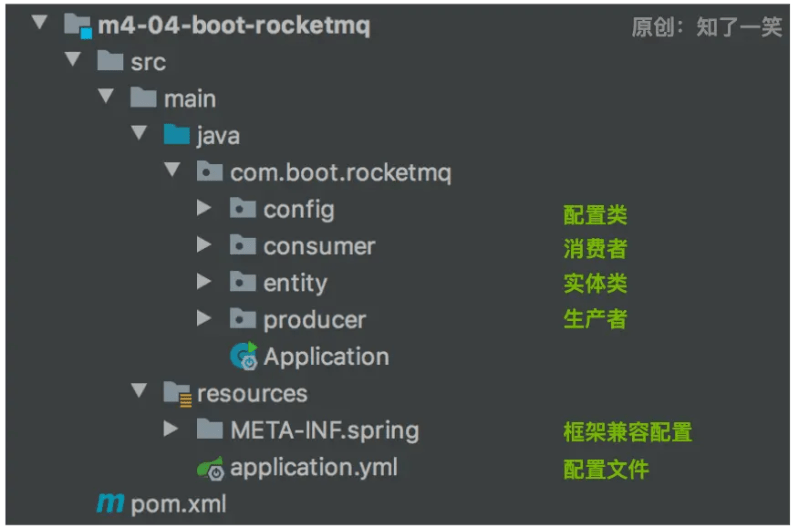Expand the consumer package arrow
This screenshot has height=528, width=799.
tap(204, 245)
